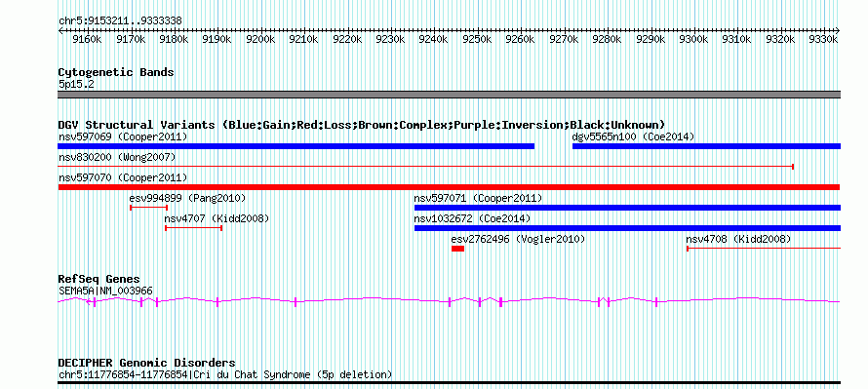868x389 pixels.
Task: Click the DGV Structural Variants track title
Action: 362,125
